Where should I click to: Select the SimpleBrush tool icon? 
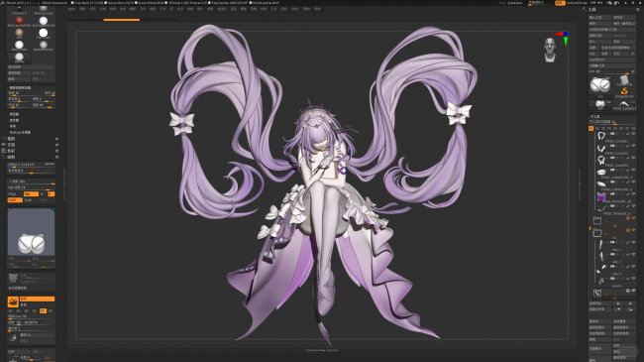(x=625, y=91)
